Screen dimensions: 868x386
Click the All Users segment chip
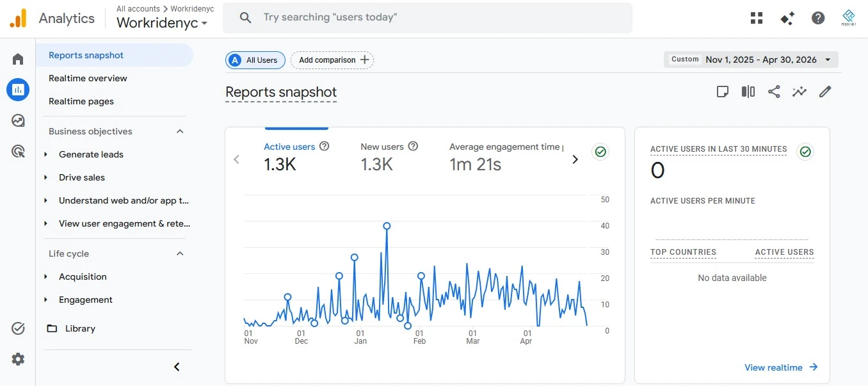(255, 60)
